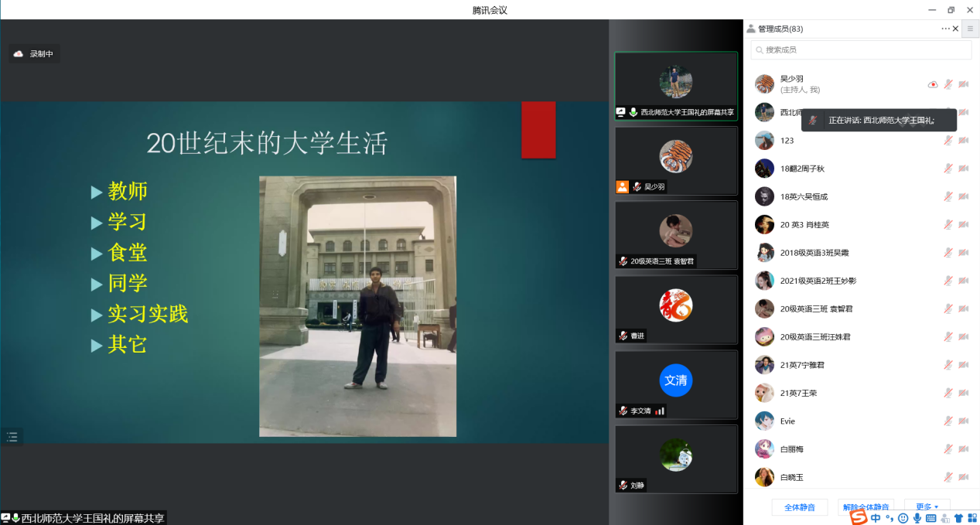Click the three-dots options in members panel
This screenshot has height=525, width=980.
click(945, 29)
